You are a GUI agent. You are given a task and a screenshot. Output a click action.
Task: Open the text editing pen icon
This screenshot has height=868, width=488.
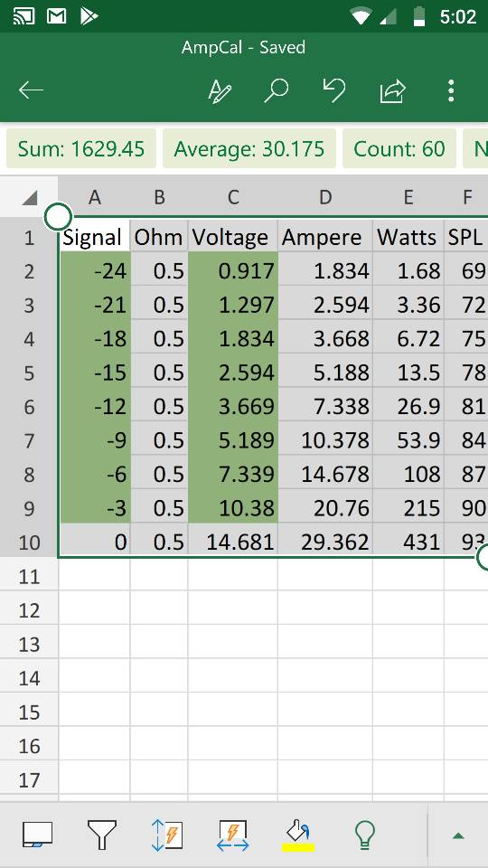(x=219, y=90)
